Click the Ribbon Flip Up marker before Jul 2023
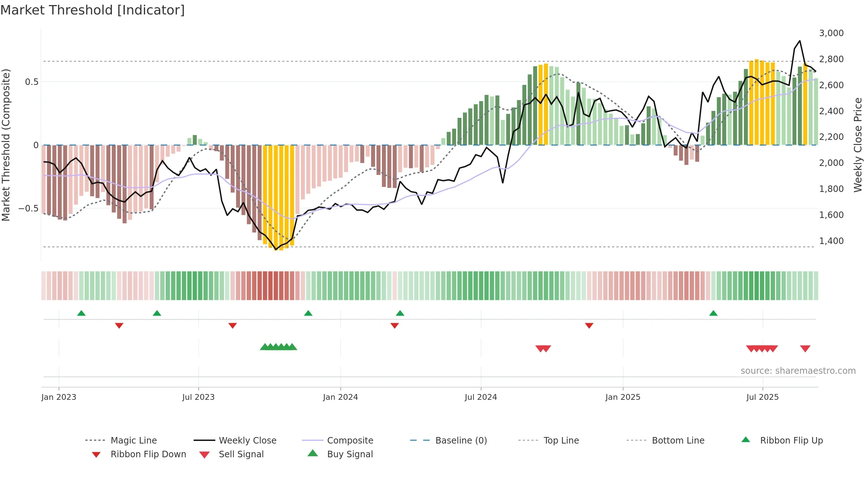Viewport: 868px width, 488px height. tap(157, 313)
